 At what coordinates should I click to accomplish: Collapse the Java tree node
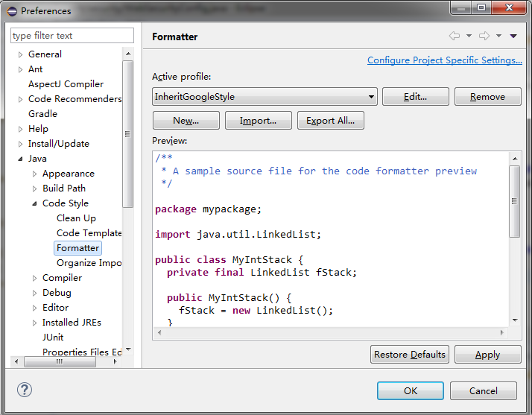(x=21, y=159)
